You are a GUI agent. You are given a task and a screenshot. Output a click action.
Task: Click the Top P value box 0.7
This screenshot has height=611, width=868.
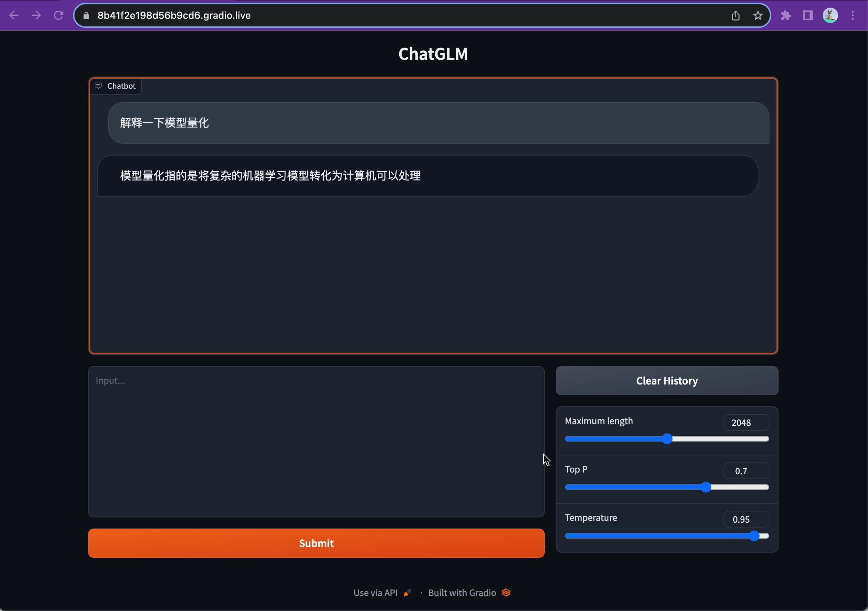coord(746,471)
